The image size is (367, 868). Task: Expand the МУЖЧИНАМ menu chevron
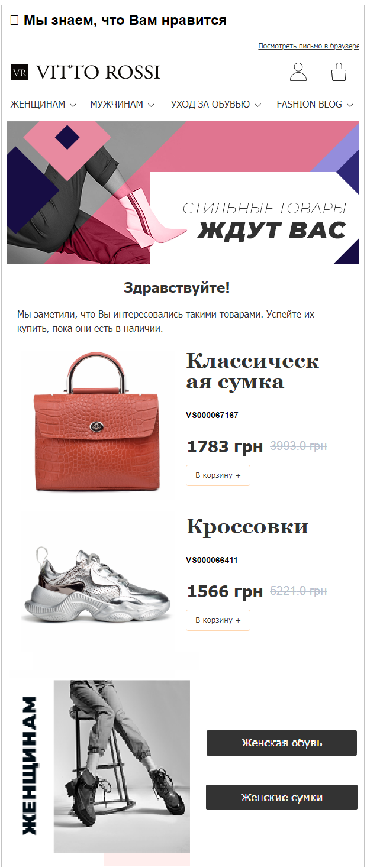tap(151, 105)
